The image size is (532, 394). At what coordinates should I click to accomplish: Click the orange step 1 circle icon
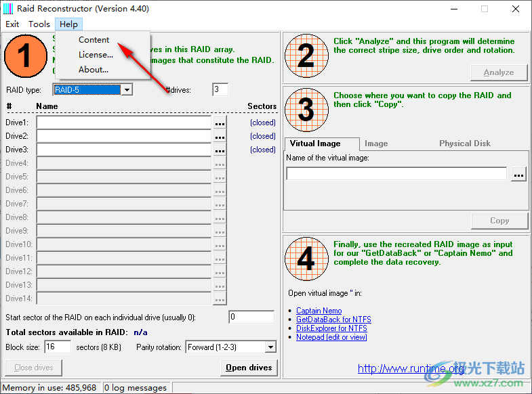point(26,56)
